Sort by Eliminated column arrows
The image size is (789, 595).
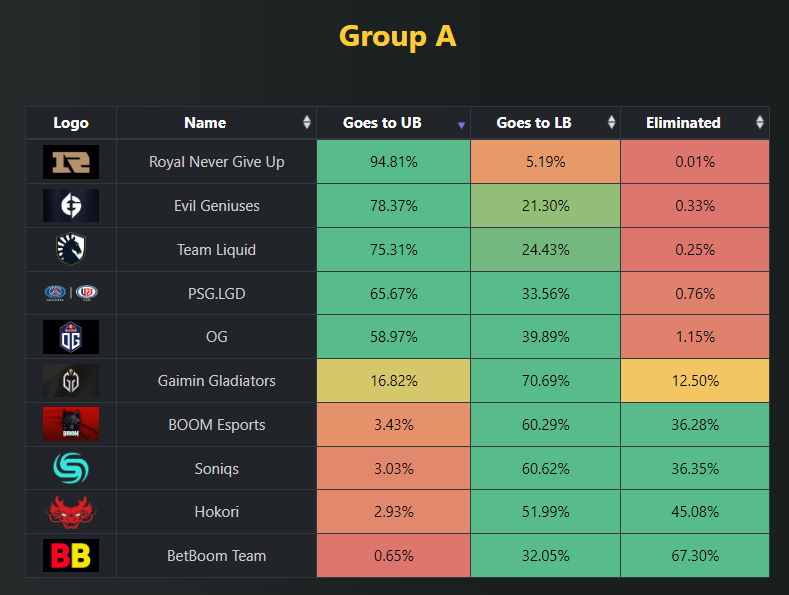(x=760, y=123)
